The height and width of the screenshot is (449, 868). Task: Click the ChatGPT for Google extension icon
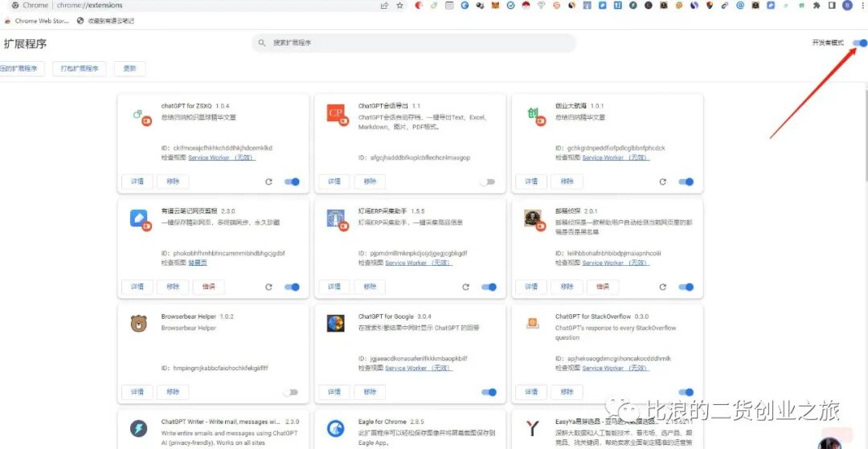point(335,324)
